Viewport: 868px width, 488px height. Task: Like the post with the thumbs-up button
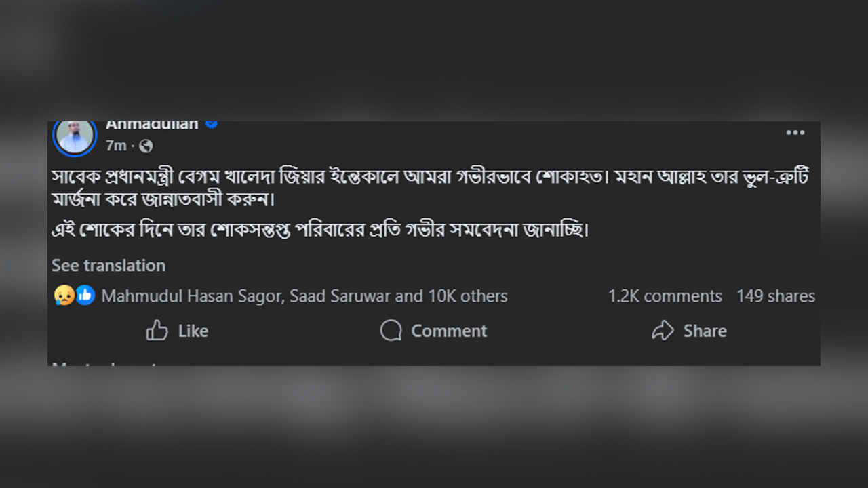click(177, 331)
